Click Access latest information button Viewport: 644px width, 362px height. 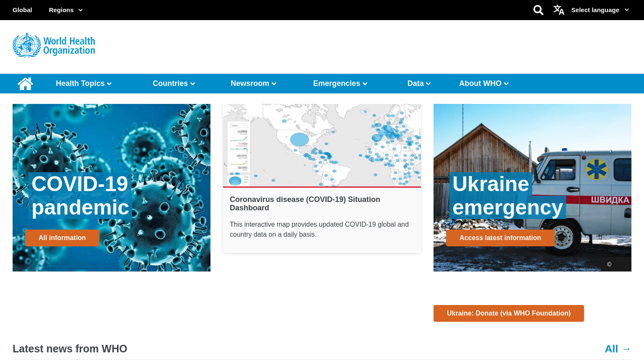(x=500, y=238)
